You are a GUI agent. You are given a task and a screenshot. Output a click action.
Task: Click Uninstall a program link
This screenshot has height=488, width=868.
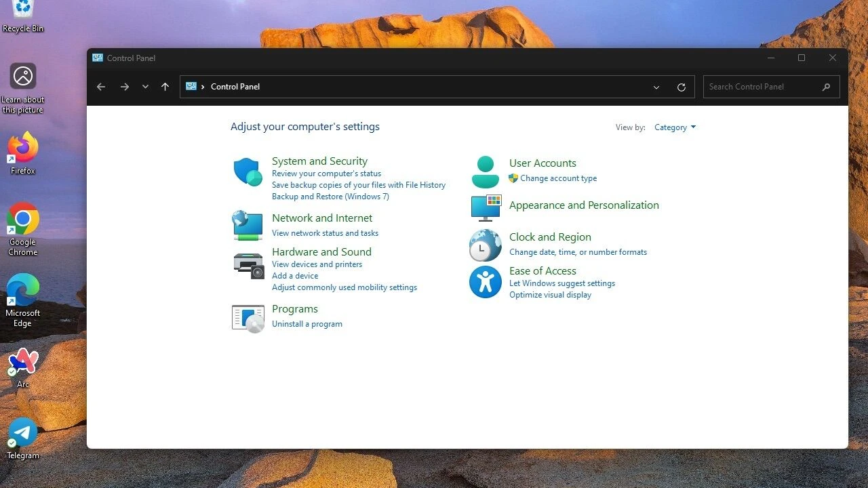(x=307, y=324)
